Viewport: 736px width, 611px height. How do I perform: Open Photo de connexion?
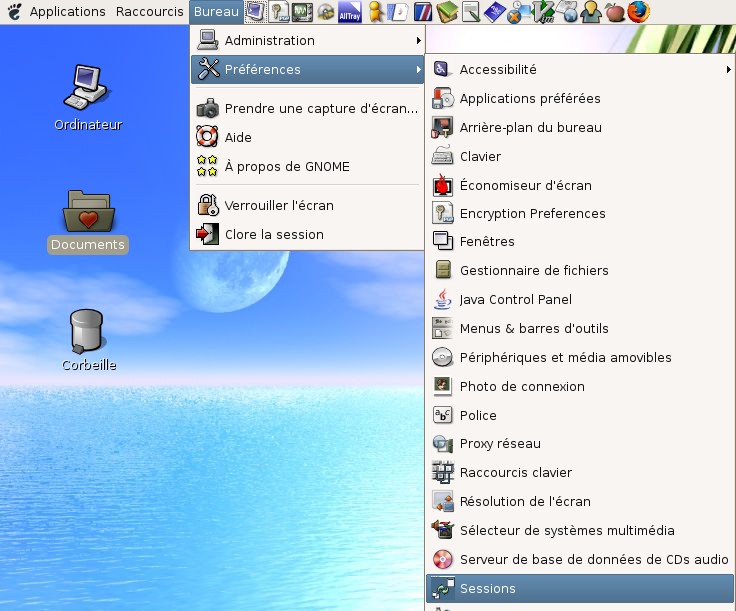click(x=580, y=387)
